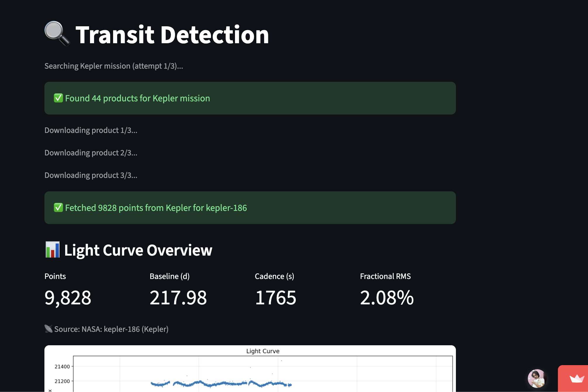Image resolution: width=588 pixels, height=392 pixels.
Task: Open the round user avatar at the bottom right
Action: tap(537, 379)
